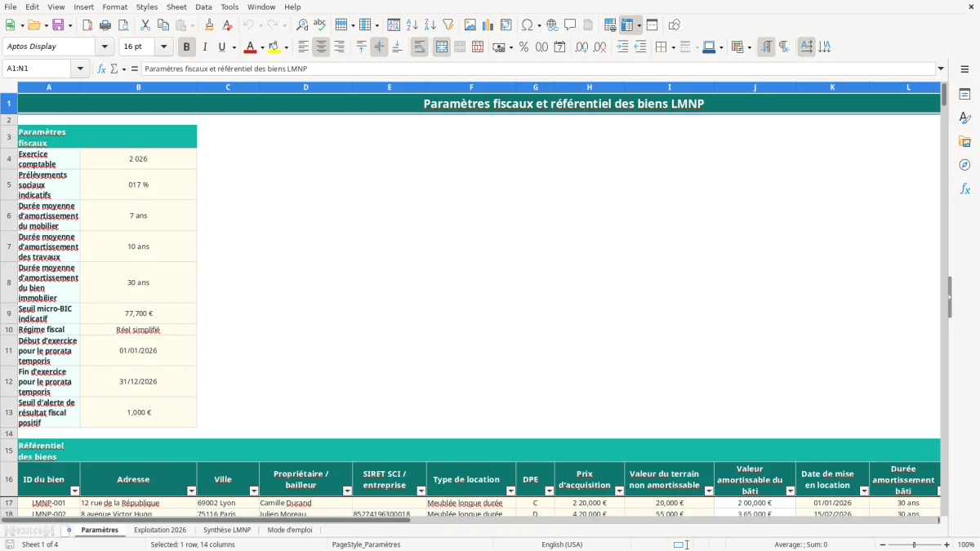Viewport: 980px width, 551px height.
Task: Switch to Mode d'emploi sheet tab
Action: click(290, 530)
